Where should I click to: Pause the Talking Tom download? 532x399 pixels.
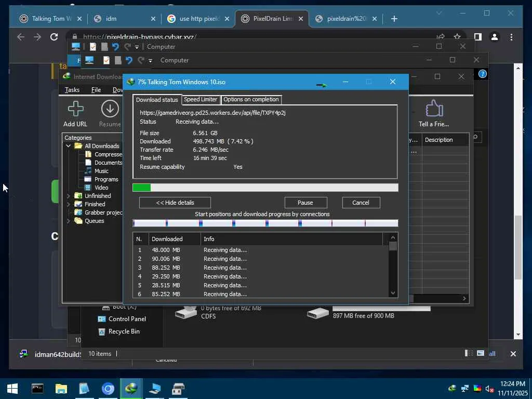tap(305, 203)
